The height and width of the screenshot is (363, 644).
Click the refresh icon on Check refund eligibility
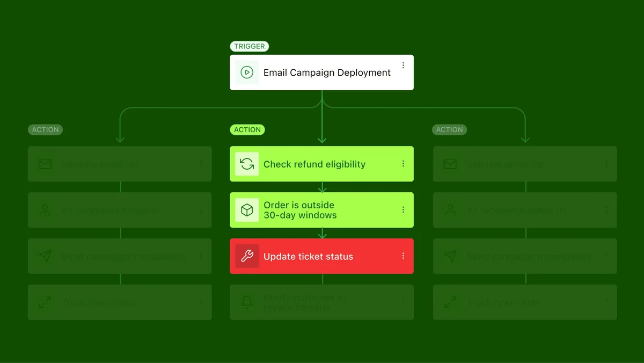point(247,164)
